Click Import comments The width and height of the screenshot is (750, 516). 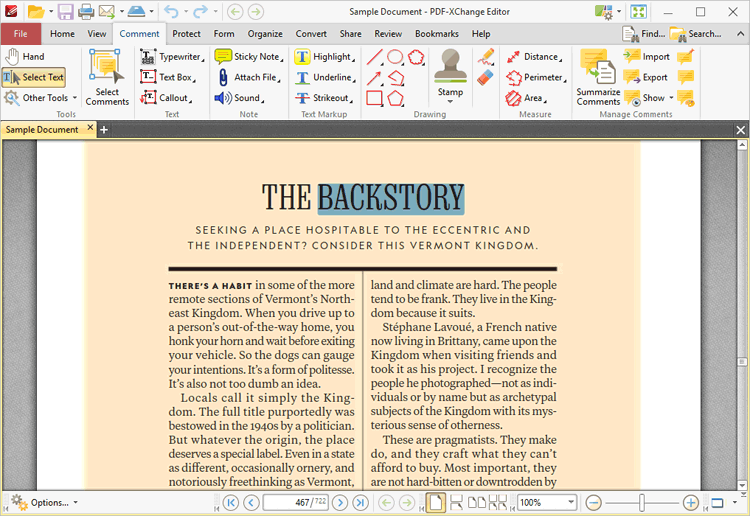647,56
